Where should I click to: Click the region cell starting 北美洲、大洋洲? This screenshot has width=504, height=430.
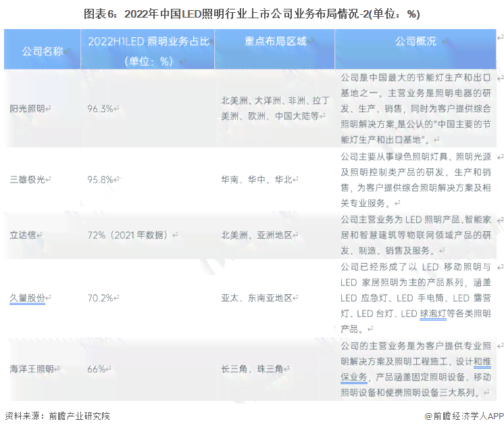(276, 108)
